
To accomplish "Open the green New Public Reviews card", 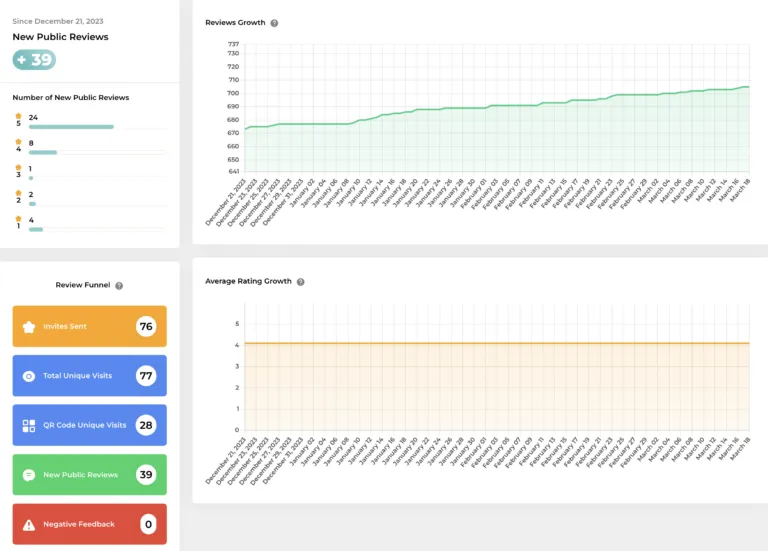I will [x=90, y=475].
